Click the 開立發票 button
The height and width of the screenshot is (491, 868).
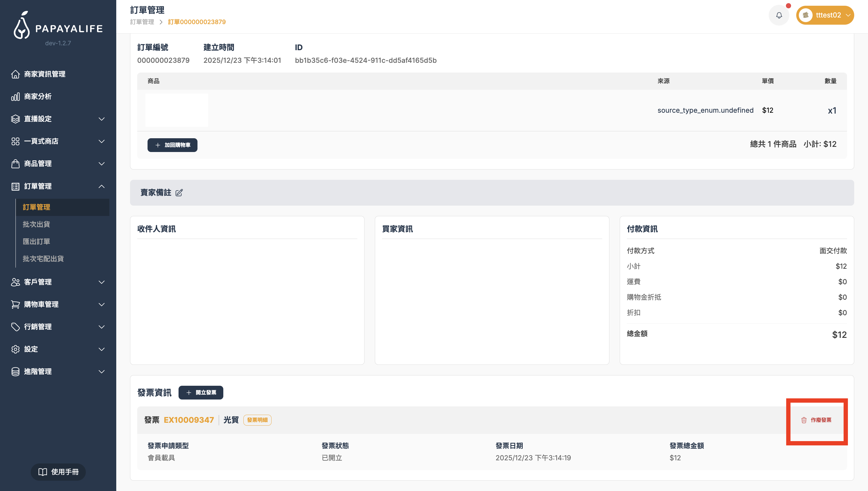click(201, 393)
